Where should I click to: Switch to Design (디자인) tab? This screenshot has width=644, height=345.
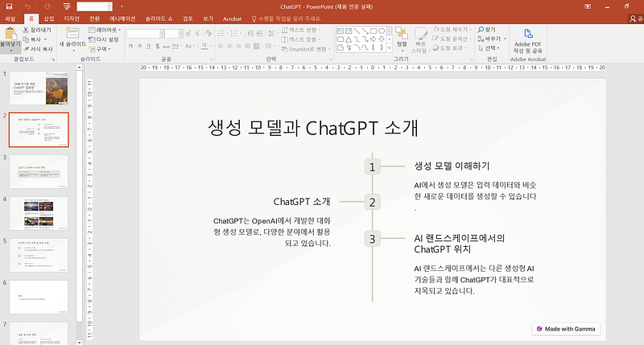coord(72,18)
